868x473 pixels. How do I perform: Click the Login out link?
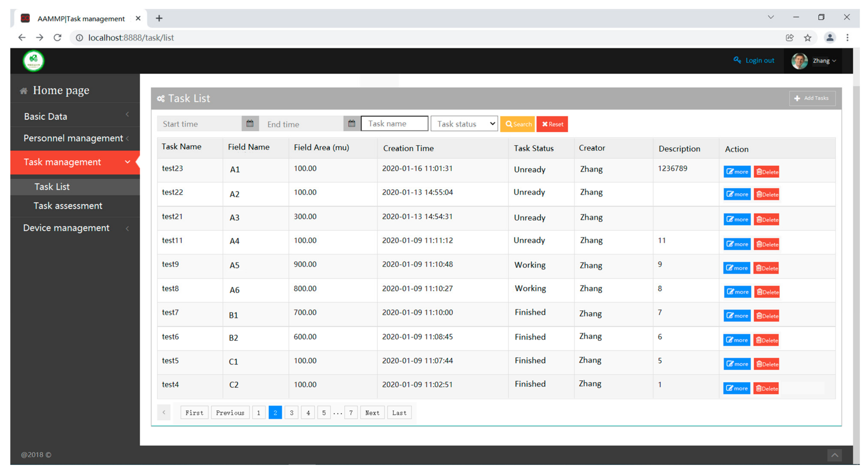click(x=759, y=61)
